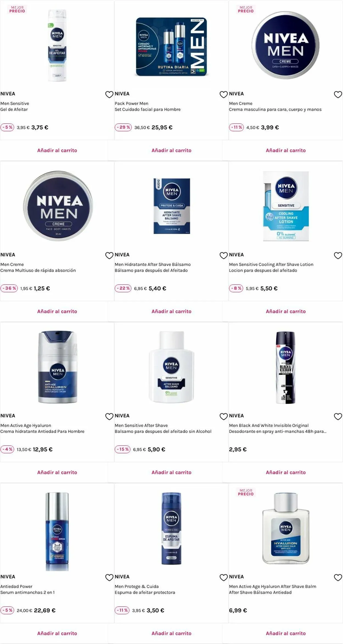Save Men Sensitive Cooling After Shave Lotion heart
This screenshot has width=343, height=644.
click(338, 256)
